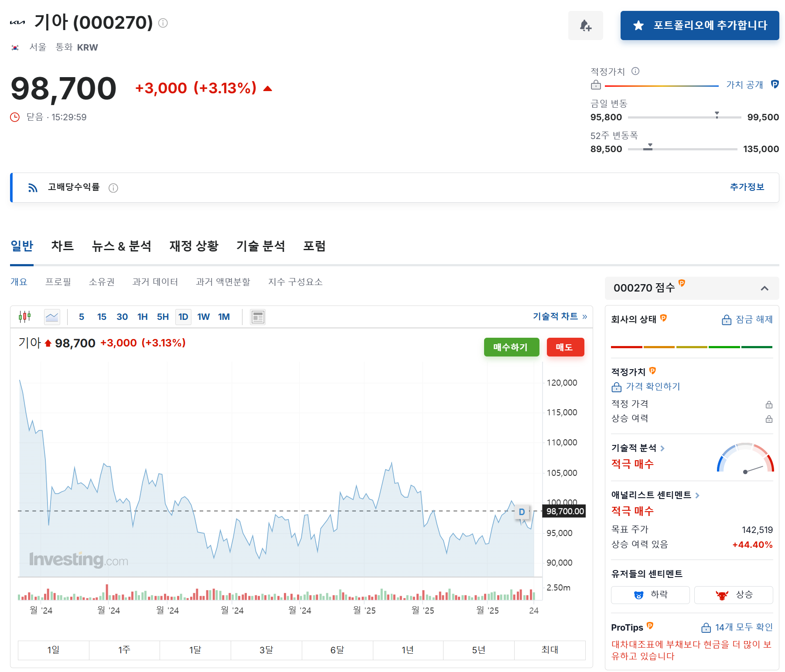Click the 52주 변동폭 range slider
Screen dimensions: 785x672
click(x=683, y=149)
